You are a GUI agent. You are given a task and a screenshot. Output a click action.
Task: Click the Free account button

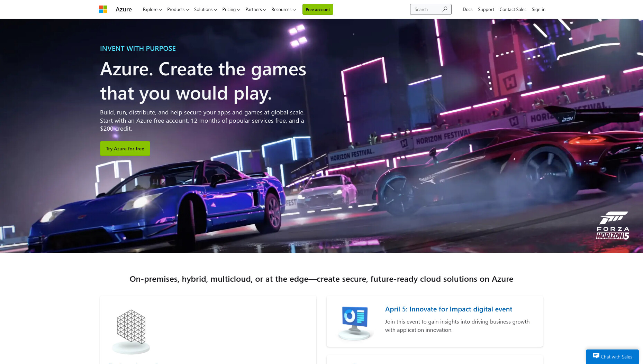pos(318,9)
